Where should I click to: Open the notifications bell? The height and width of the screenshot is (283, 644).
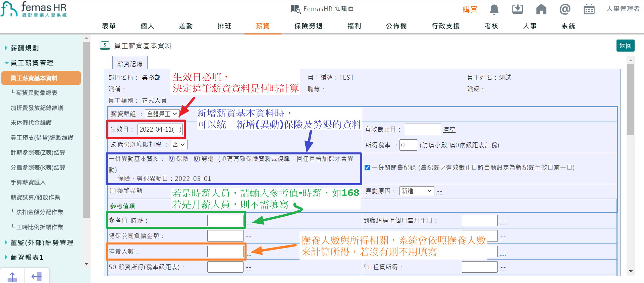pyautogui.click(x=494, y=9)
